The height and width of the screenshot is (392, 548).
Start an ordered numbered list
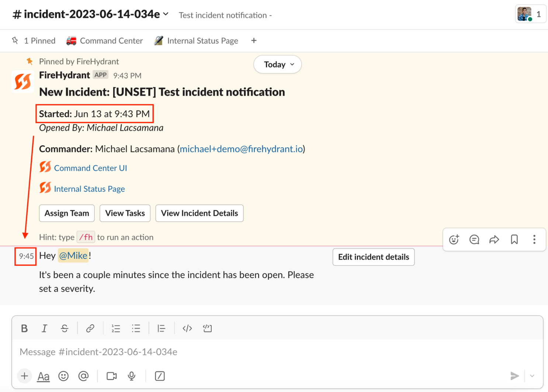(x=116, y=328)
